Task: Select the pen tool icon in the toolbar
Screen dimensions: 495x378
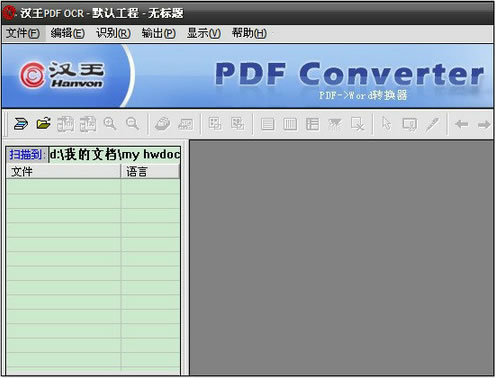Action: pyautogui.click(x=432, y=124)
